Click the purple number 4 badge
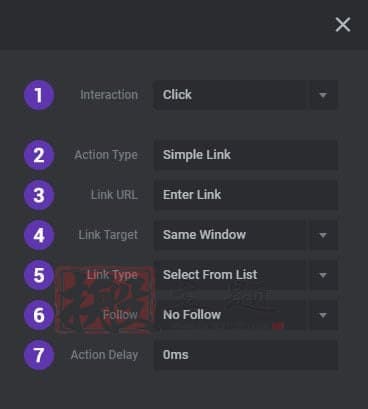Image resolution: width=368 pixels, height=409 pixels. tap(39, 235)
